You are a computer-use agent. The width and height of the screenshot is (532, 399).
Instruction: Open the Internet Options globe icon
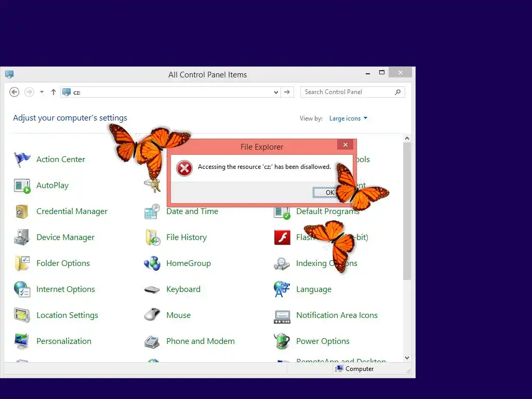pyautogui.click(x=22, y=289)
